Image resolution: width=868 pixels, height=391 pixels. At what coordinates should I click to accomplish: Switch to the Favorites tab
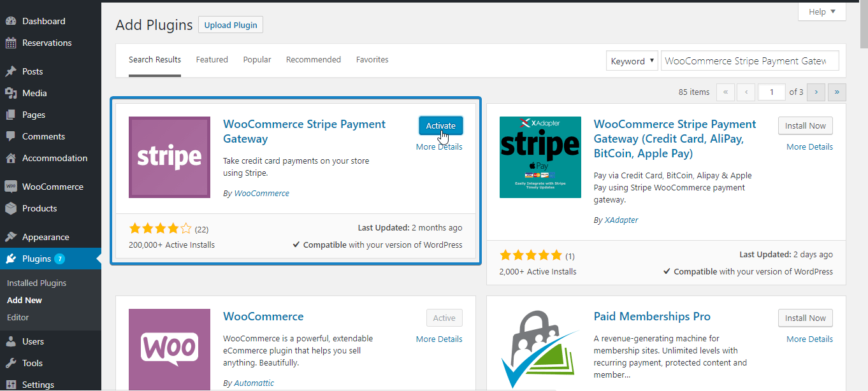click(372, 60)
